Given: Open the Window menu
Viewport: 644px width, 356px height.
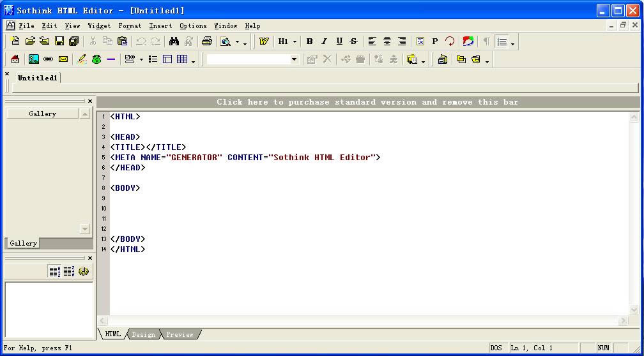Looking at the screenshot, I should click(x=226, y=26).
